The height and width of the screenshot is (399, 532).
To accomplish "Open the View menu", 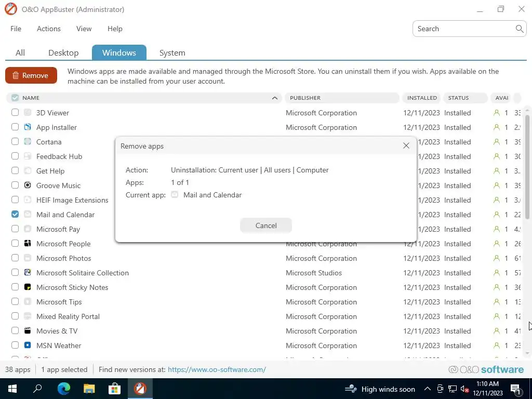I will click(84, 29).
